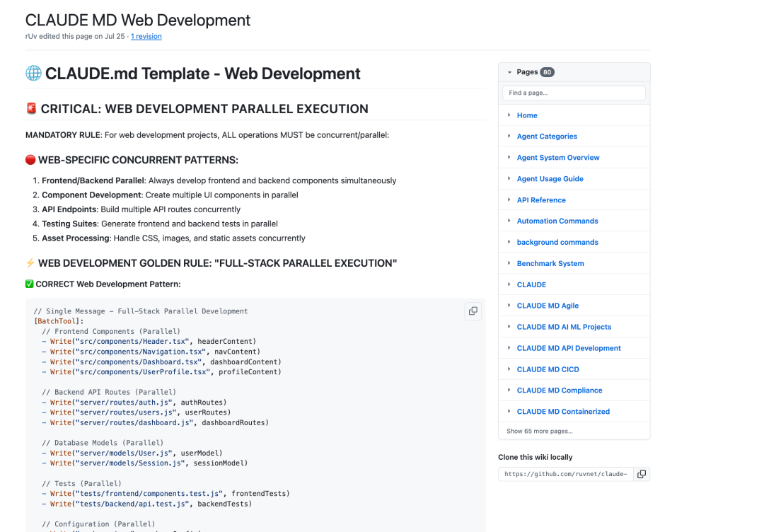
Task: Open the CLAUDE MD Containerized page
Action: [563, 412]
